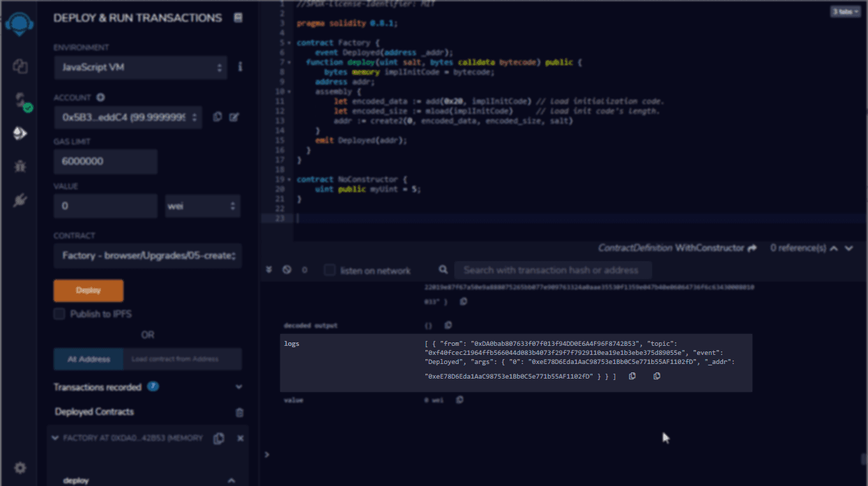Click the At Address button
The width and height of the screenshot is (868, 486).
(89, 359)
